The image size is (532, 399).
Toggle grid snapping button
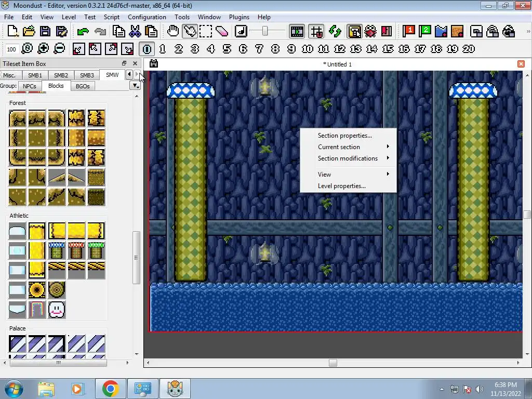click(316, 31)
